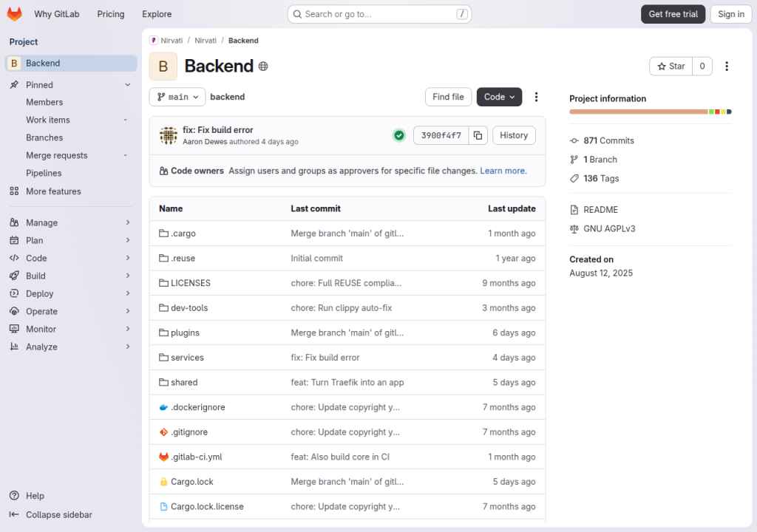The width and height of the screenshot is (757, 532).
Task: Click the Nirvati group avatar in the breadcrumb
Action: coord(154,41)
